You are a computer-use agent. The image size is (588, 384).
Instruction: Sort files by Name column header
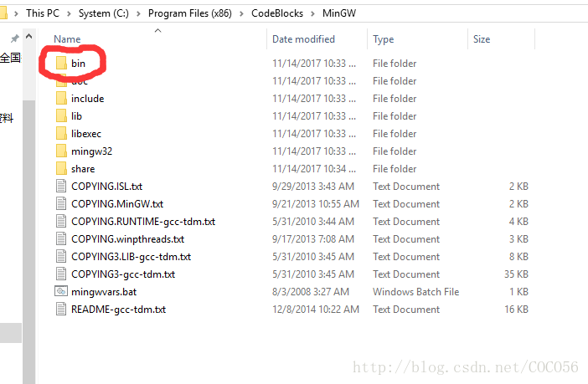67,39
